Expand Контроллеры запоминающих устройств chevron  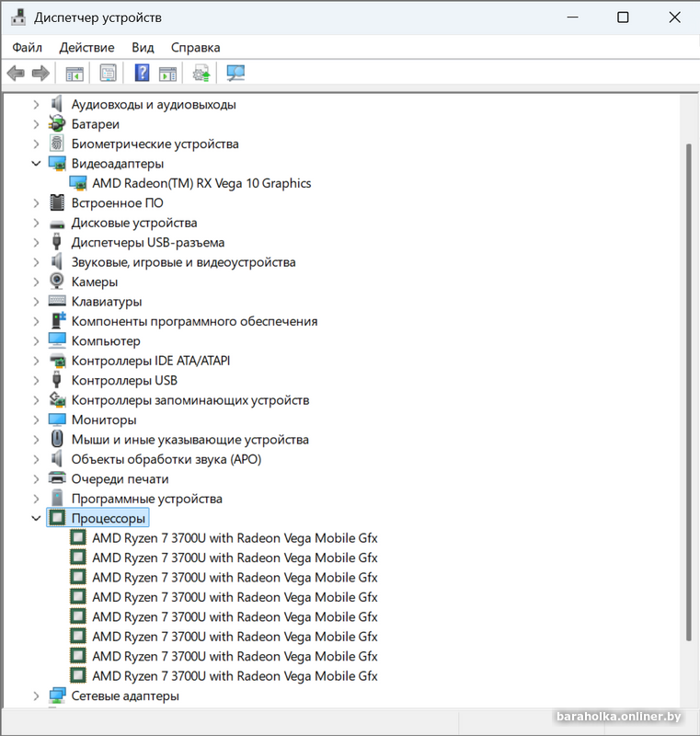point(36,400)
